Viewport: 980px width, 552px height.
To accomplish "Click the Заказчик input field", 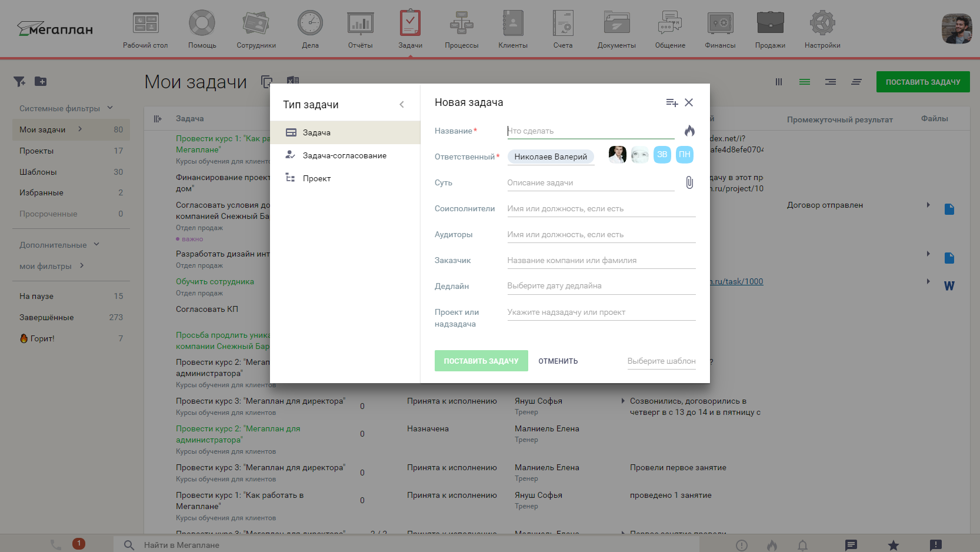I will 601,260.
